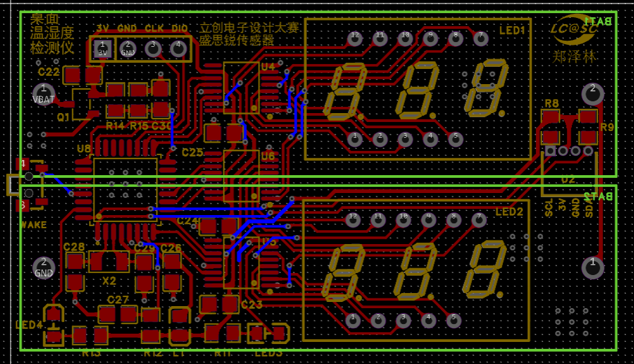This screenshot has width=634, height=364.
Task: Click the LED1 display label
Action: (x=512, y=30)
